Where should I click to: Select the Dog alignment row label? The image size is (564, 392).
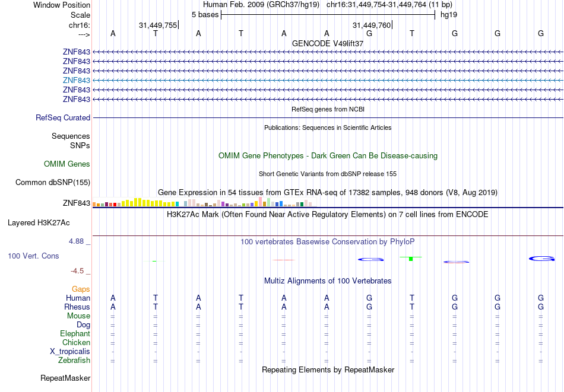(84, 325)
